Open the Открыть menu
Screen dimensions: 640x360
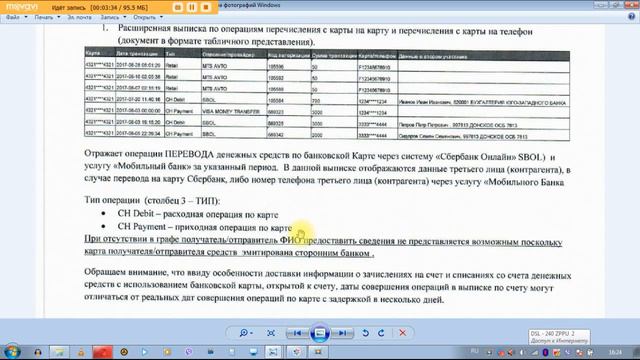pyautogui.click(x=144, y=18)
